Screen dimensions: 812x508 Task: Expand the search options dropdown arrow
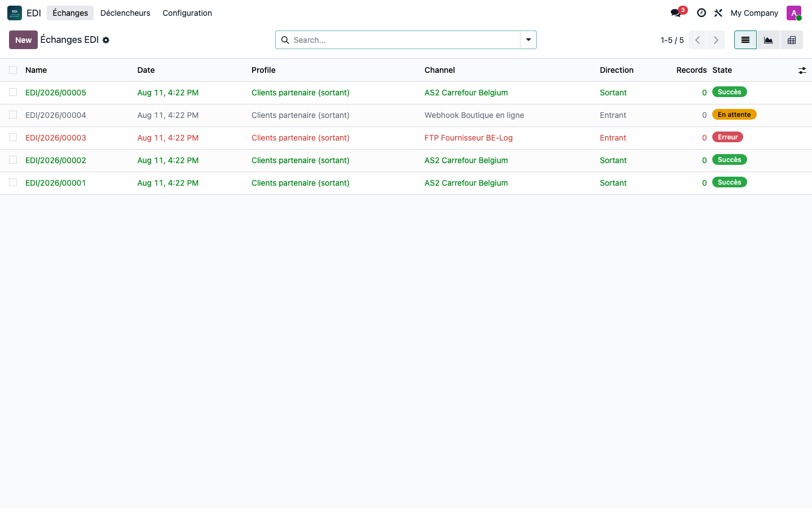tap(528, 40)
